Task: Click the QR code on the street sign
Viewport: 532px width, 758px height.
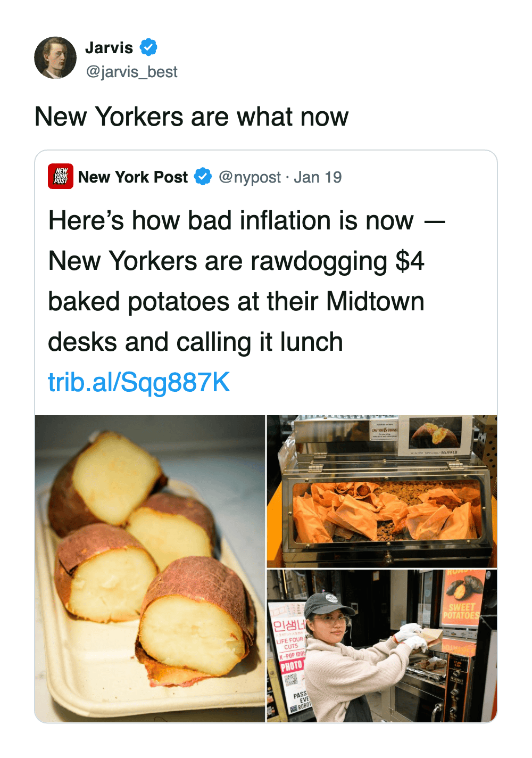Action: point(290,681)
